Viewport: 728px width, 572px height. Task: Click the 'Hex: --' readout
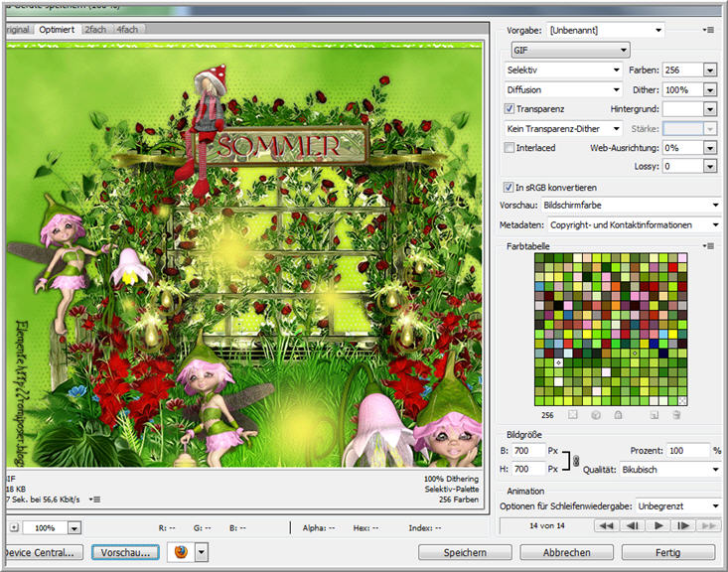(365, 528)
